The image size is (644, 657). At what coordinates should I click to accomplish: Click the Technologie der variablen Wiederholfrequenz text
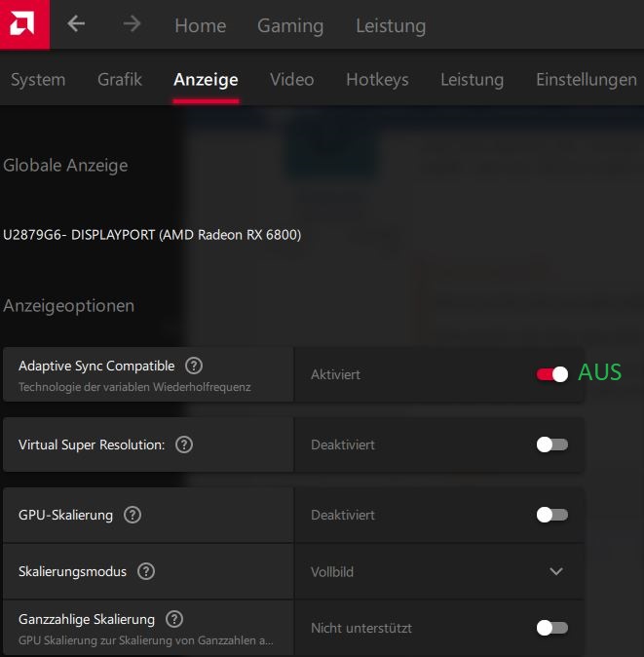point(134,387)
